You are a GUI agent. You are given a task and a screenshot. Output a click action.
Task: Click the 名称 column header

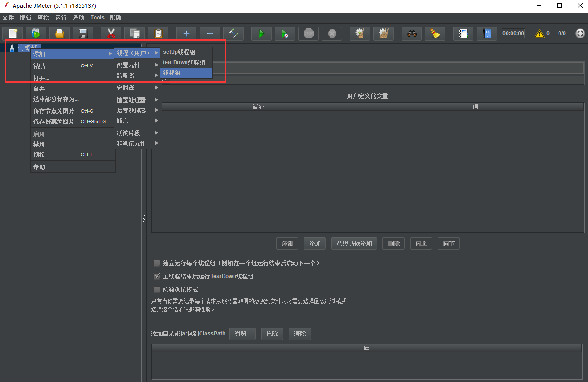(x=259, y=107)
